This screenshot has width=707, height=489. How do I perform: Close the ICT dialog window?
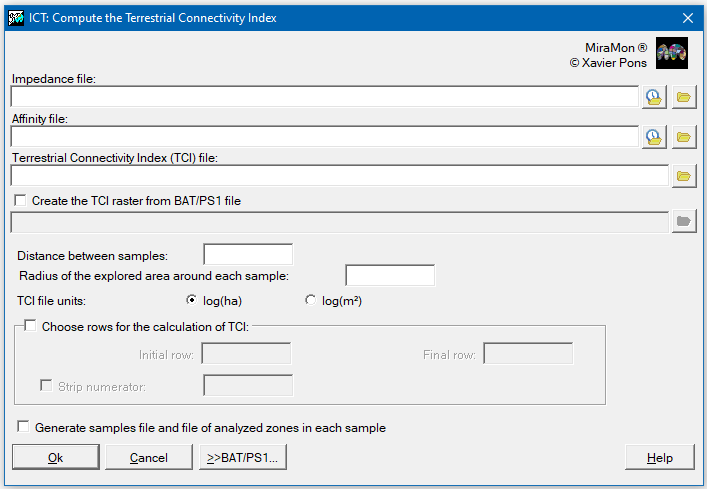tap(687, 17)
